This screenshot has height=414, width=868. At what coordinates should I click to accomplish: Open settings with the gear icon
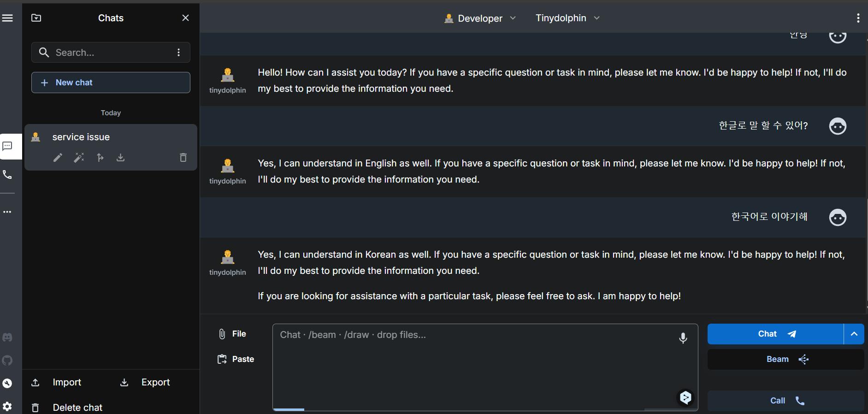(7, 406)
